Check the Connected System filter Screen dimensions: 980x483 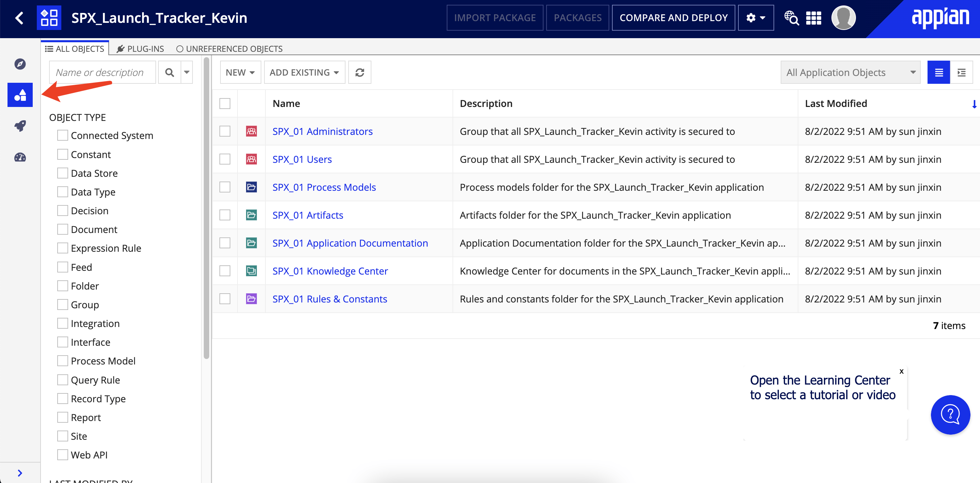[x=62, y=135]
